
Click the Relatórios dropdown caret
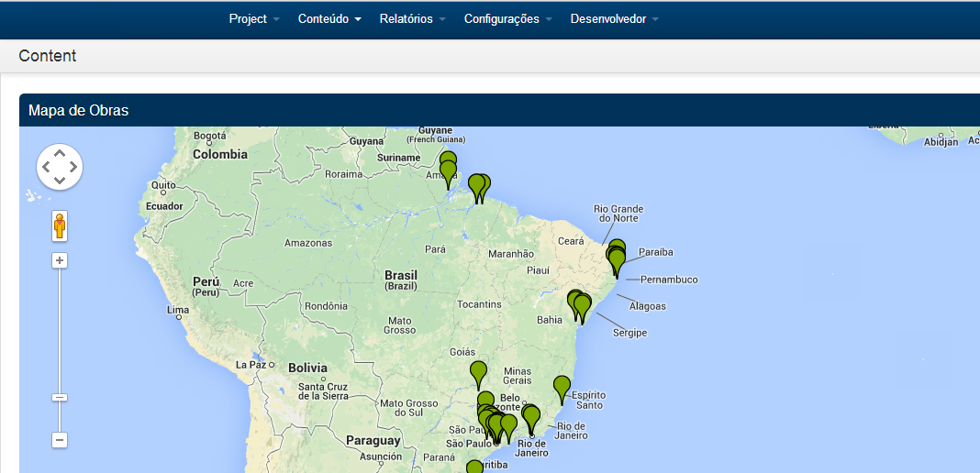coord(442,20)
